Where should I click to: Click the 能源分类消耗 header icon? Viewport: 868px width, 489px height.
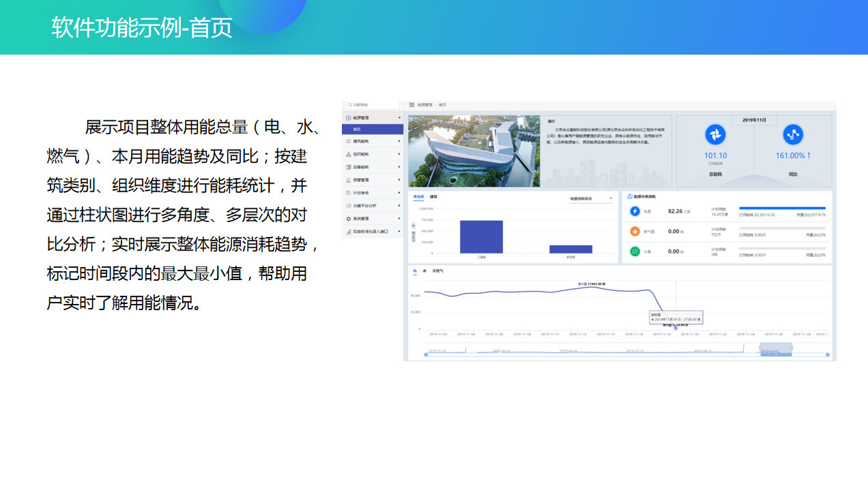pos(629,197)
